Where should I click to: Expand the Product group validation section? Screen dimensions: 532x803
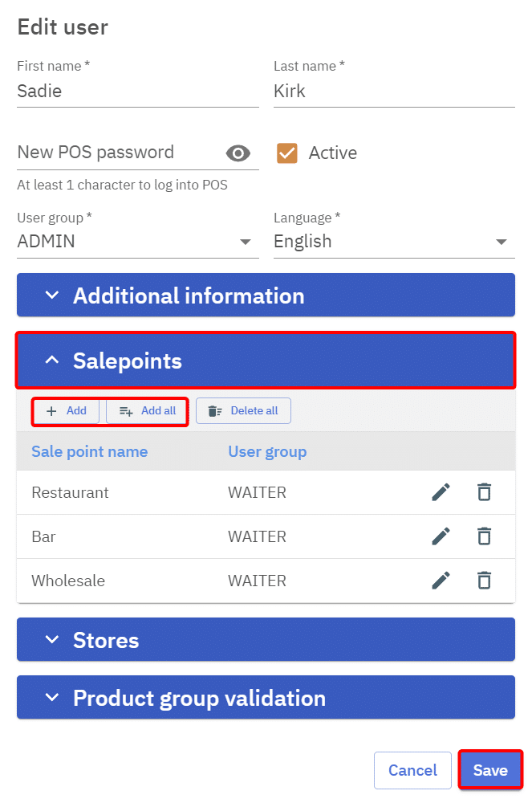tap(266, 698)
